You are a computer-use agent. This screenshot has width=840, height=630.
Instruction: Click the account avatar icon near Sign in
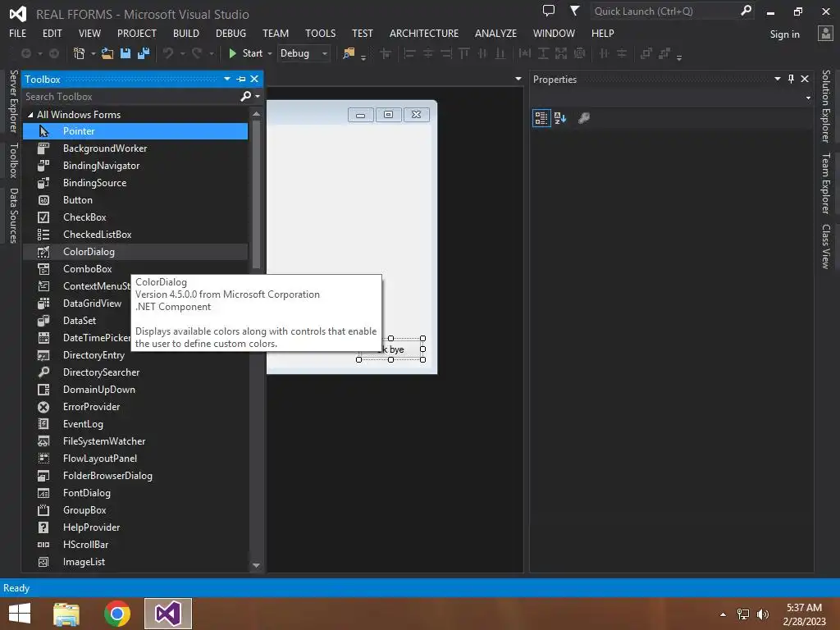pos(825,33)
